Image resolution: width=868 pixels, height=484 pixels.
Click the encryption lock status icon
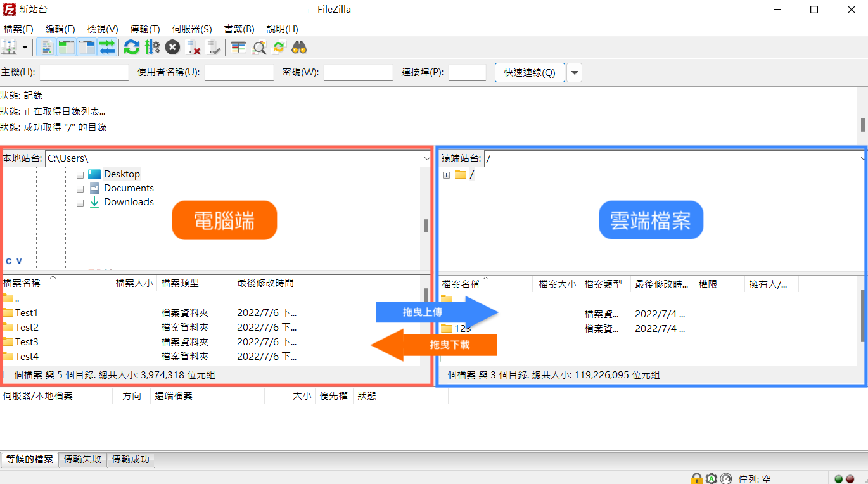(x=697, y=479)
